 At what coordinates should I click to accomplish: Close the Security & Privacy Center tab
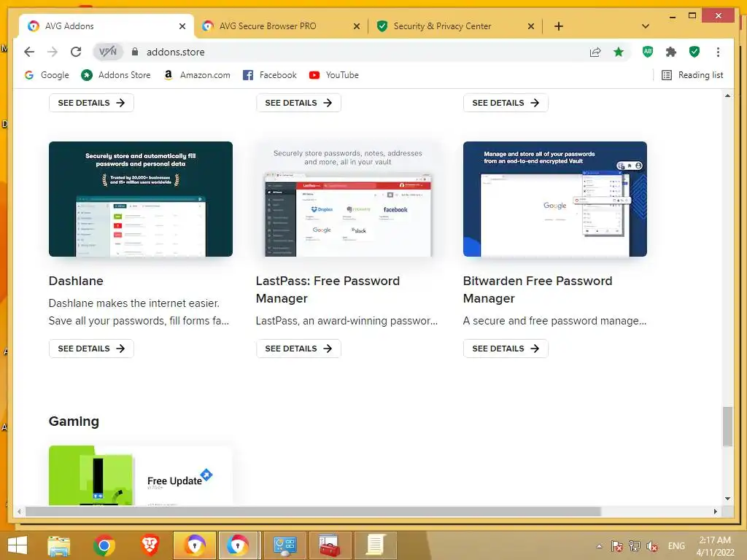[531, 26]
